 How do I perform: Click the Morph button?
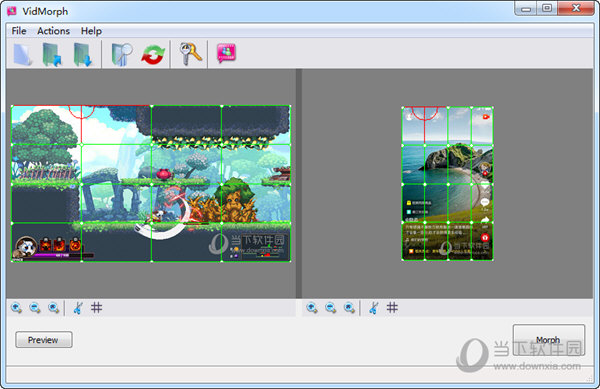[x=548, y=340]
